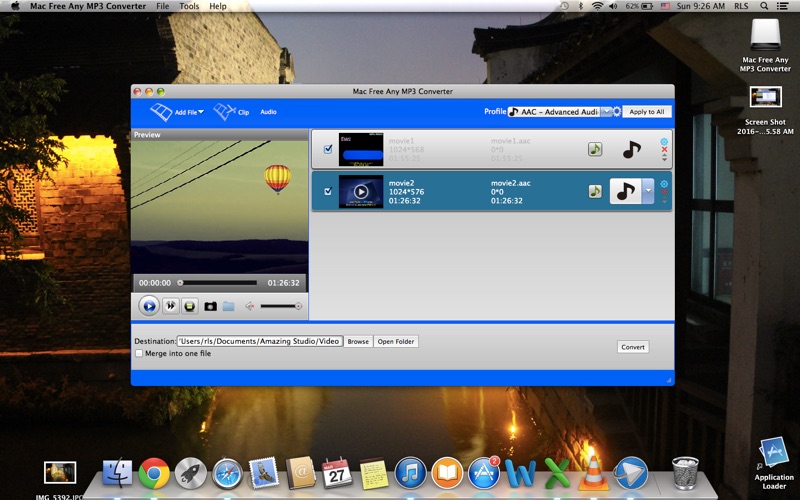Click the volume icon in menu bar

(613, 6)
